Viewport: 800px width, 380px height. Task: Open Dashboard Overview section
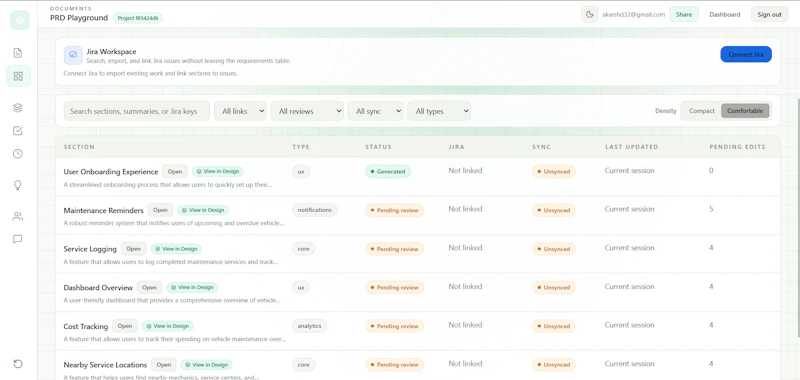point(149,288)
